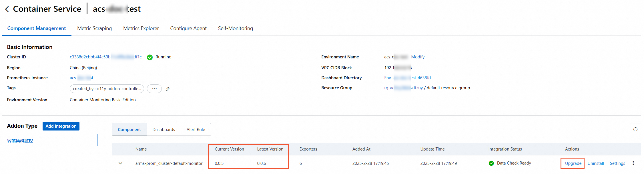Viewport: 644px width, 174px height.
Task: Open the Configure Agent tab
Action: pos(188,28)
